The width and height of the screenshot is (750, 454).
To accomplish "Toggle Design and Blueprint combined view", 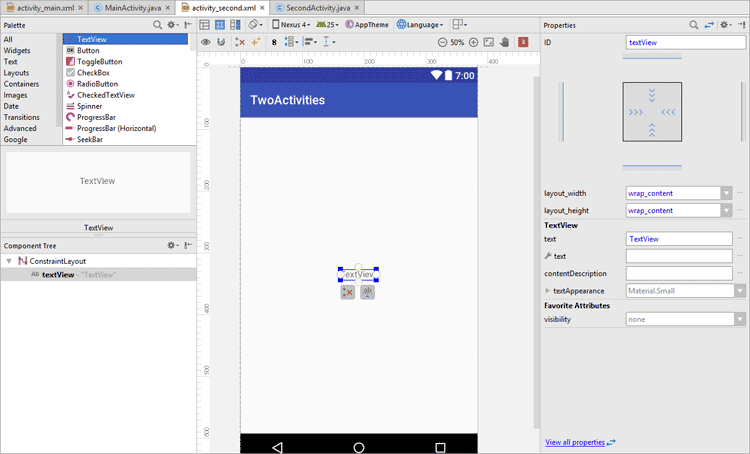I will [234, 24].
